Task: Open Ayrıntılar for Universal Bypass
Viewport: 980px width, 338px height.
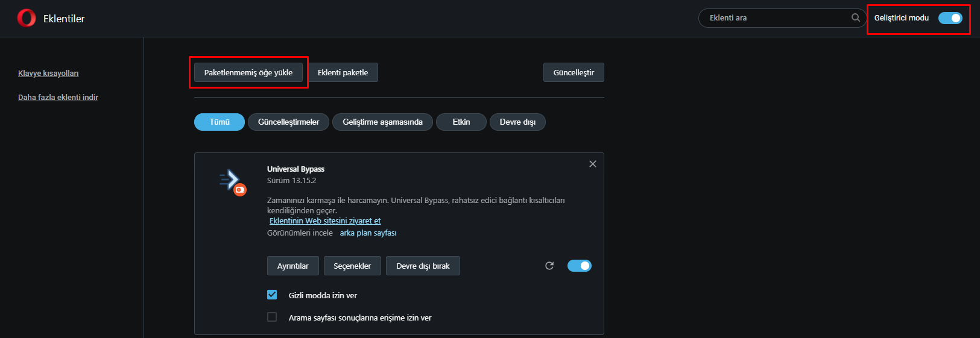Action: pyautogui.click(x=292, y=266)
